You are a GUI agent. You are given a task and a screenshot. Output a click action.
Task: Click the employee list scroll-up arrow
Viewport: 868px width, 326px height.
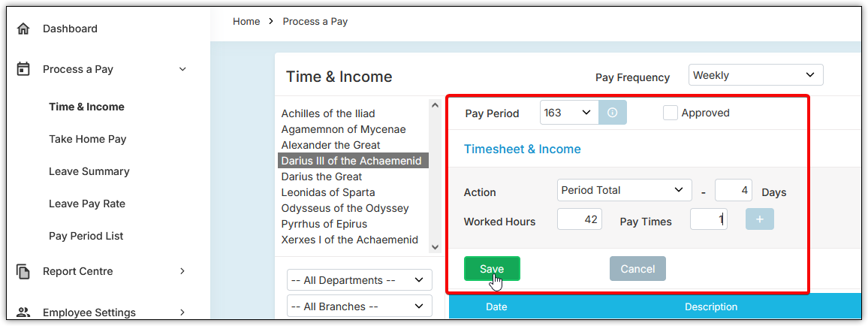coord(435,105)
